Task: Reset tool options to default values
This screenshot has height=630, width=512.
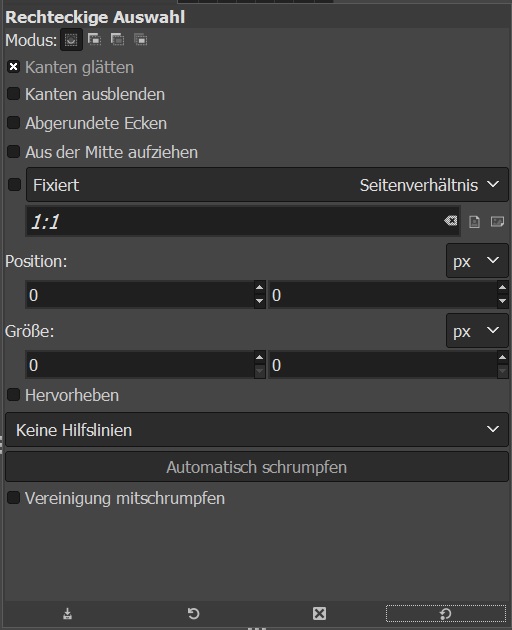Action: click(446, 614)
